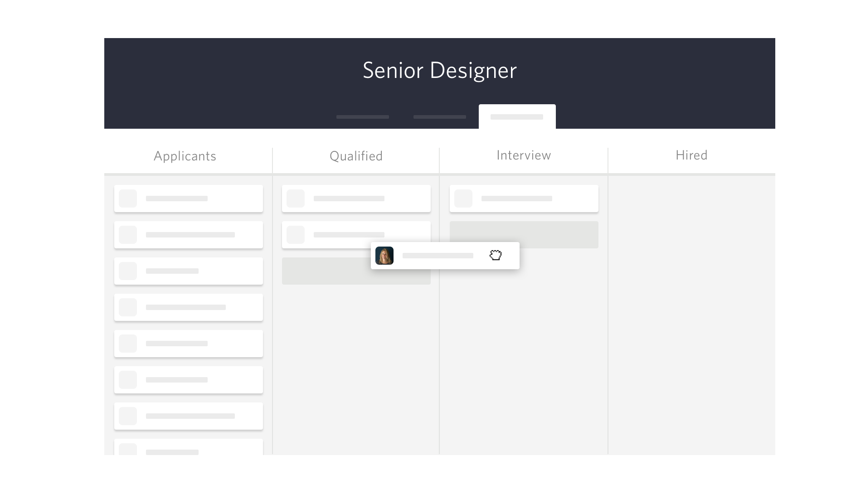Image resolution: width=846 pixels, height=504 pixels.
Task: Click the Hired column heading
Action: (x=691, y=155)
